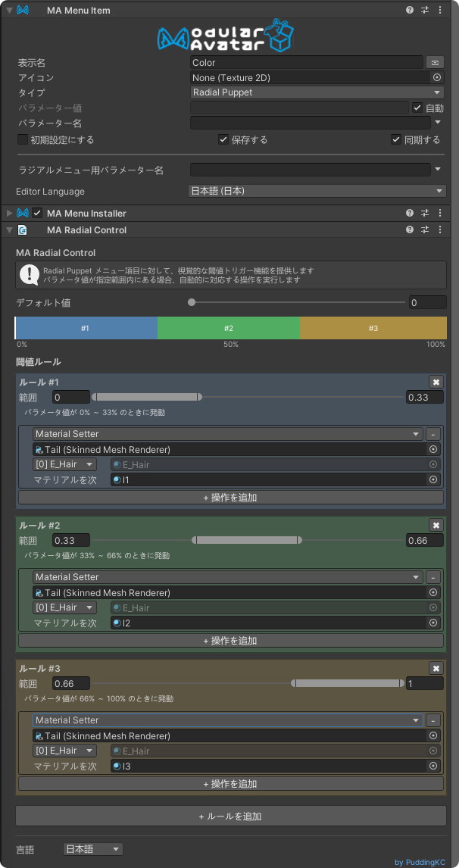
Task: Open the Editor Language dropdown
Action: (x=317, y=191)
